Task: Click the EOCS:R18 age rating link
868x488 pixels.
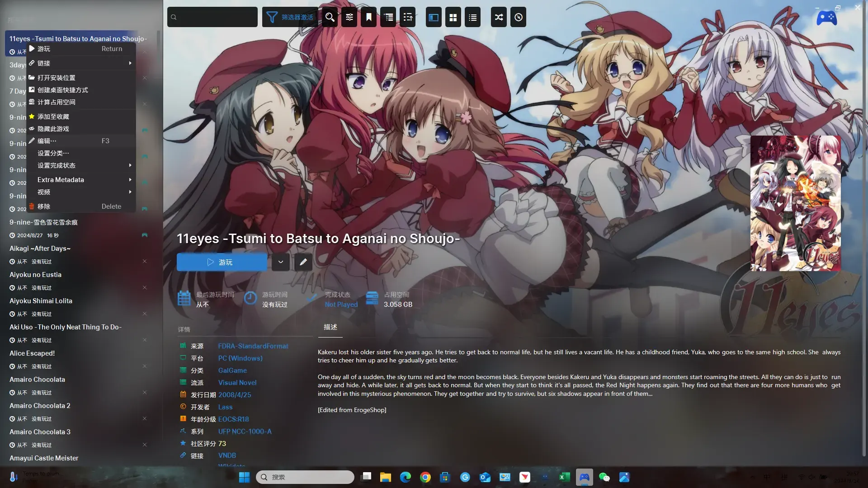Action: tap(234, 419)
